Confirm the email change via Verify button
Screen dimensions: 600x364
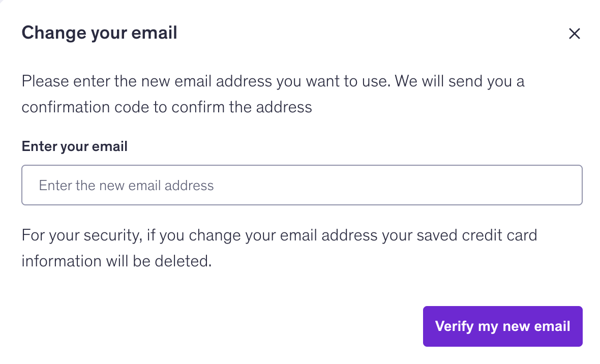coord(502,326)
